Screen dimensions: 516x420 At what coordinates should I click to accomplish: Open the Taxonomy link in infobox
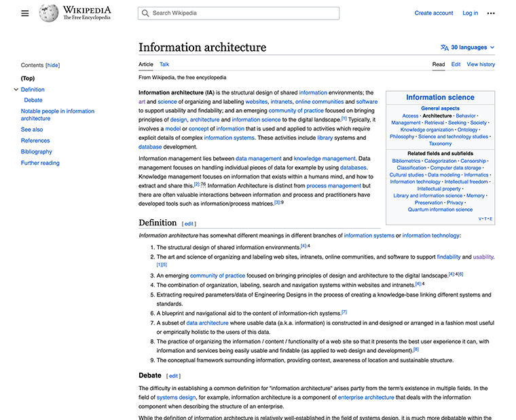pos(441,144)
